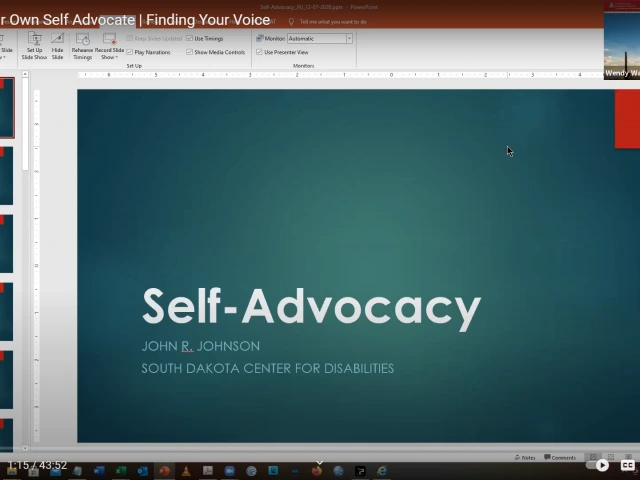Start Rehearse Timings

[82, 46]
